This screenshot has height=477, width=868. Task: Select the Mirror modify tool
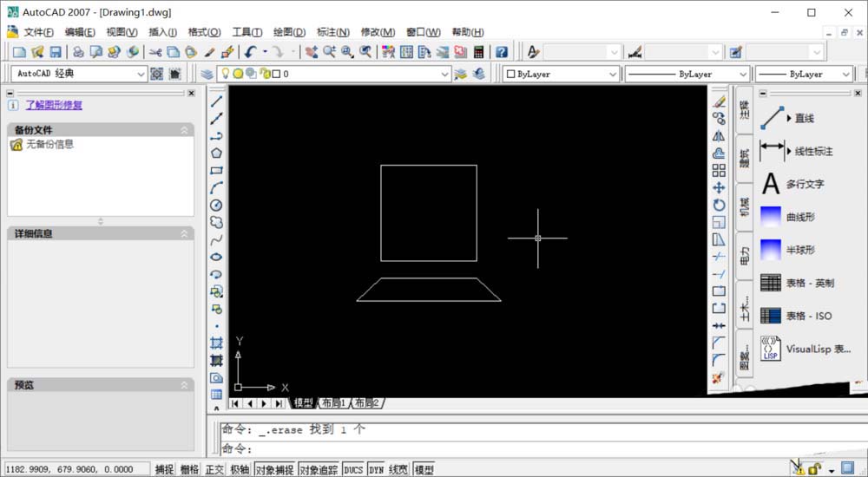pos(719,135)
